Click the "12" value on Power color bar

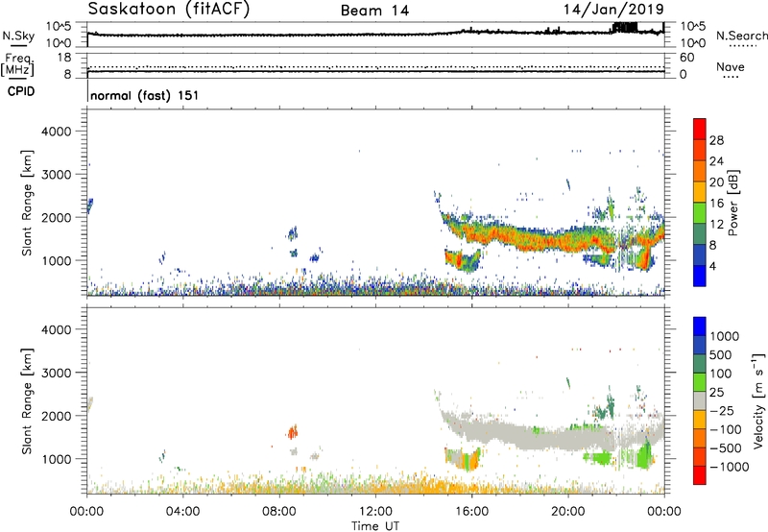(x=716, y=225)
